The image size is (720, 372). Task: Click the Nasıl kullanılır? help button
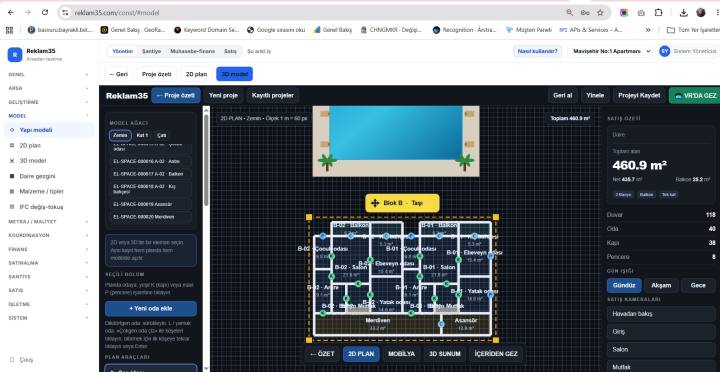[x=537, y=51]
